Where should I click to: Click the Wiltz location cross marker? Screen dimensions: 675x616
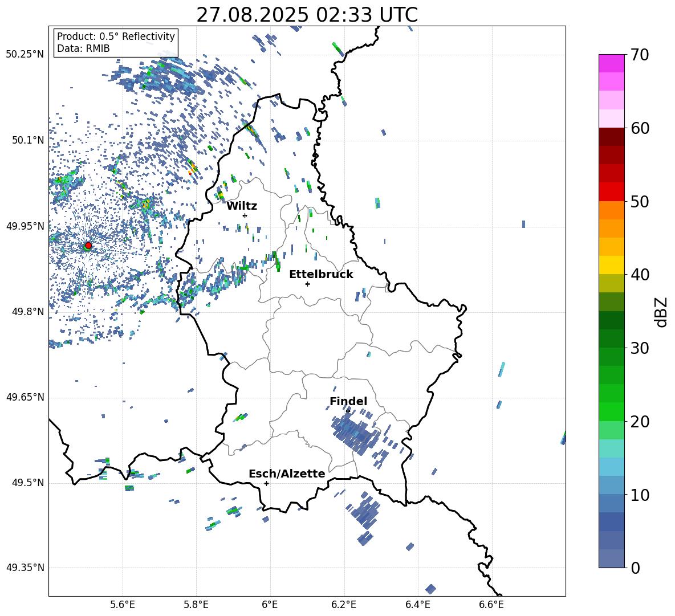click(245, 215)
